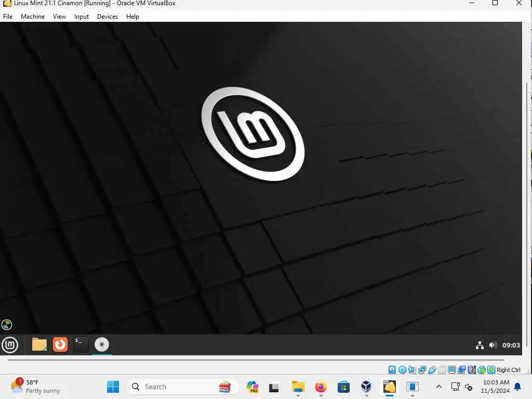Open the Windows Start menu
The width and height of the screenshot is (532, 399).
point(113,387)
